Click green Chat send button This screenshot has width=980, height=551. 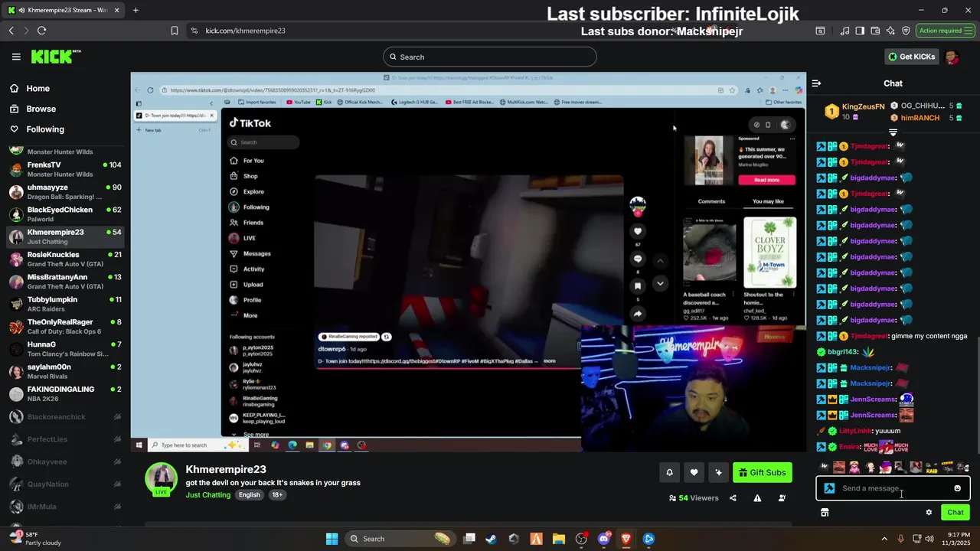[955, 513]
